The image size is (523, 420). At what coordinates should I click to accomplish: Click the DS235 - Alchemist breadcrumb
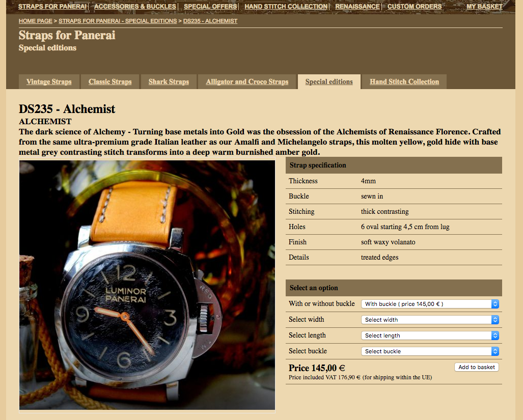[210, 21]
